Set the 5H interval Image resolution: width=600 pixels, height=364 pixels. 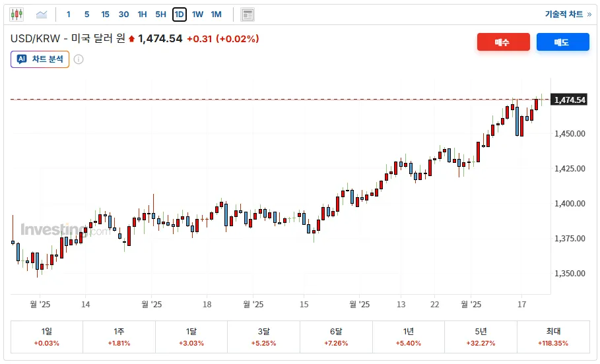point(160,15)
